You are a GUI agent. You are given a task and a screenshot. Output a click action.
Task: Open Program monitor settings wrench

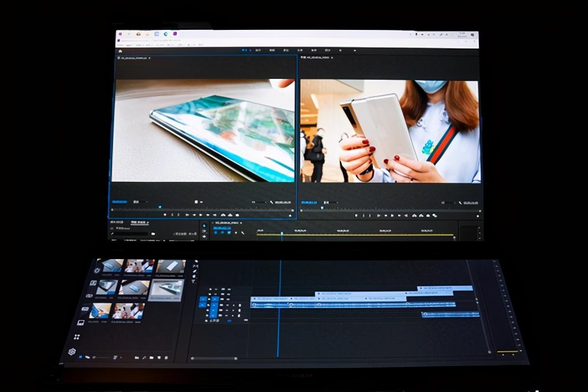(x=460, y=202)
